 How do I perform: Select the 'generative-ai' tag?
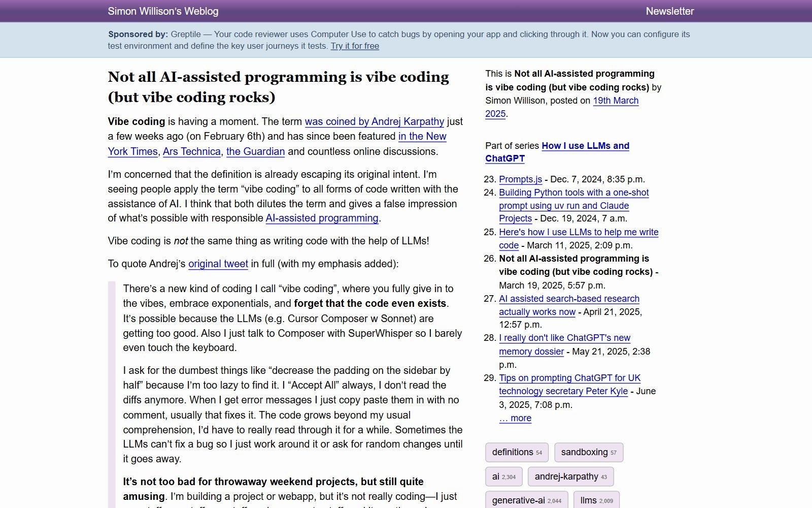click(526, 500)
